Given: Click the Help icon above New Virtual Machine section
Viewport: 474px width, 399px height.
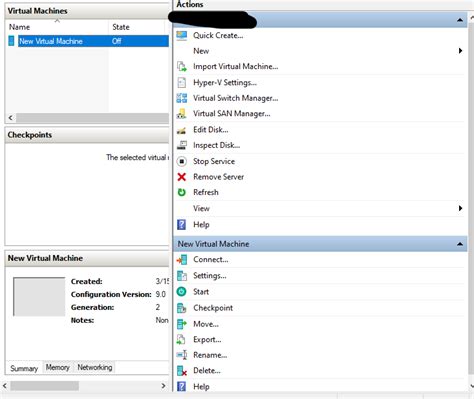Looking at the screenshot, I should click(x=182, y=225).
